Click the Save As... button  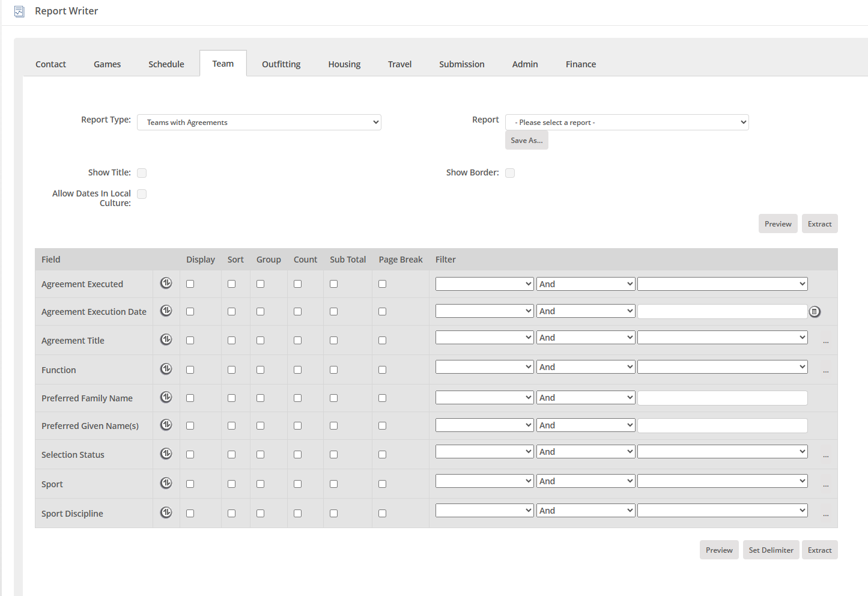pyautogui.click(x=526, y=141)
